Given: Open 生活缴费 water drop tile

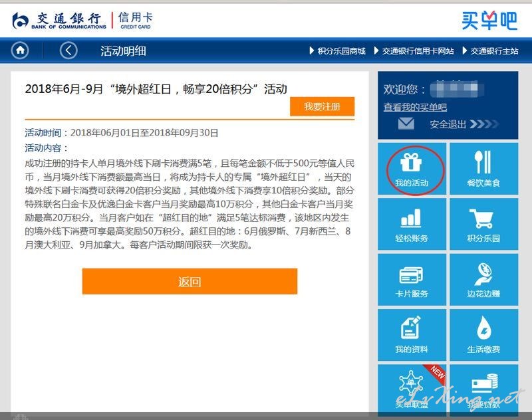Looking at the screenshot, I should coord(484,335).
